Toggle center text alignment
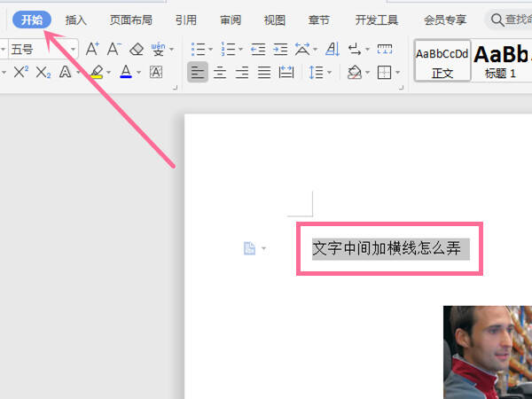Screen dimensions: 532x399 tap(220, 73)
